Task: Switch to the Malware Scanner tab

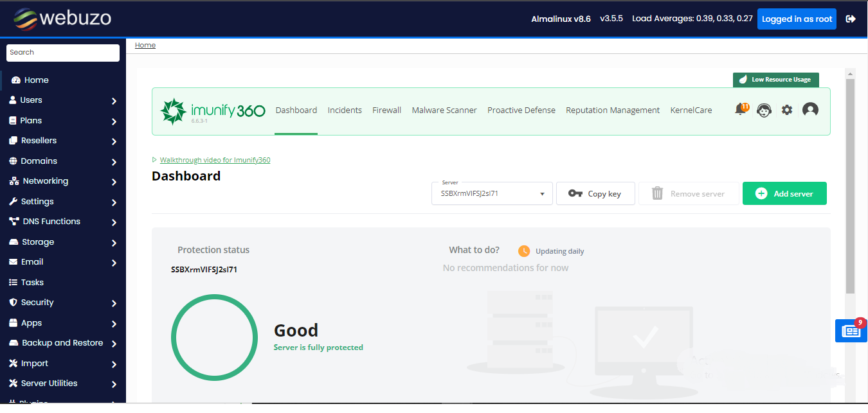Action: (444, 110)
